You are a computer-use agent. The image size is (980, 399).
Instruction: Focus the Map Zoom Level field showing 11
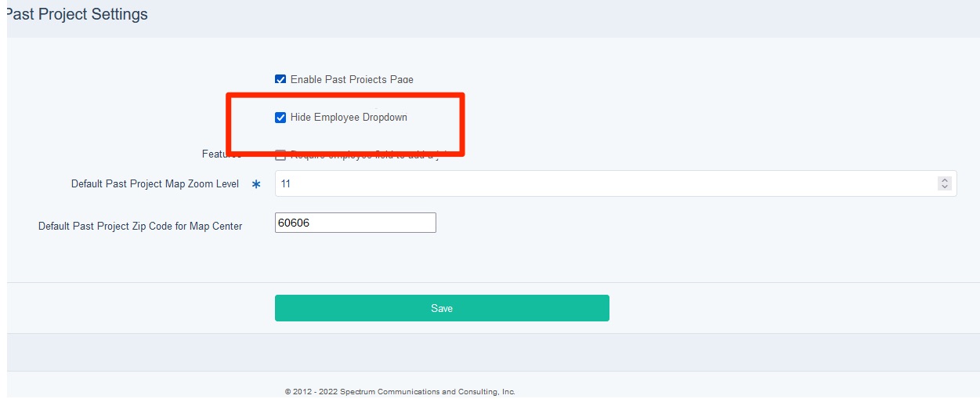(603, 184)
